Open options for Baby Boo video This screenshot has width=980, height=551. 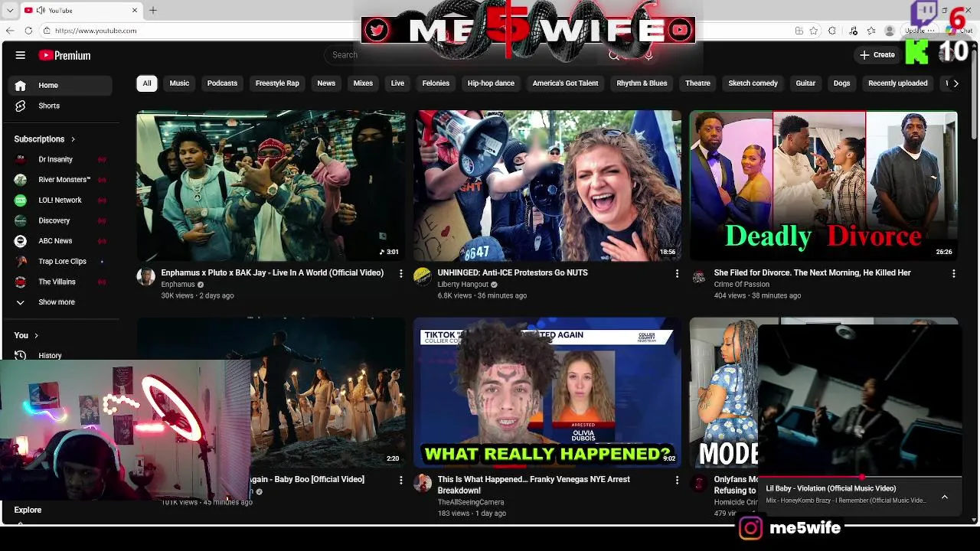click(x=400, y=480)
